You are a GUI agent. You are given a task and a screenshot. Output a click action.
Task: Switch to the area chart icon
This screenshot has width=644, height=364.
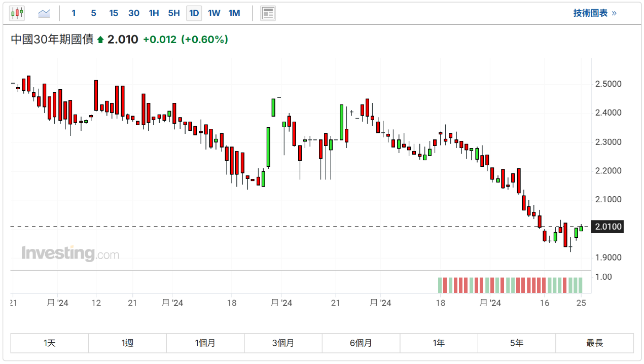pyautogui.click(x=44, y=13)
